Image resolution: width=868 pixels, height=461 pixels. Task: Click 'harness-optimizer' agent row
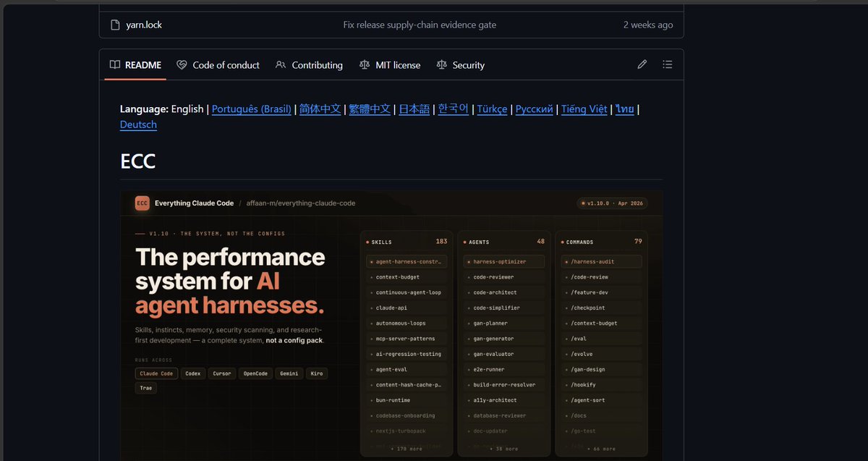(504, 261)
